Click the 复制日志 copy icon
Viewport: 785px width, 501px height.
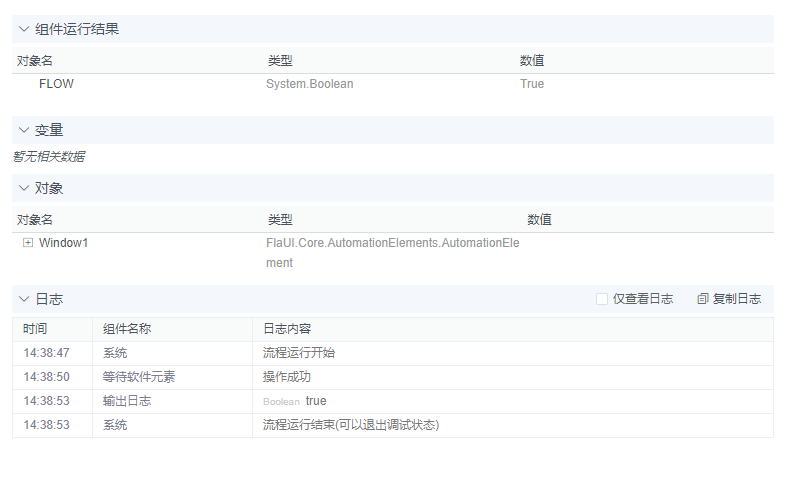pyautogui.click(x=703, y=299)
